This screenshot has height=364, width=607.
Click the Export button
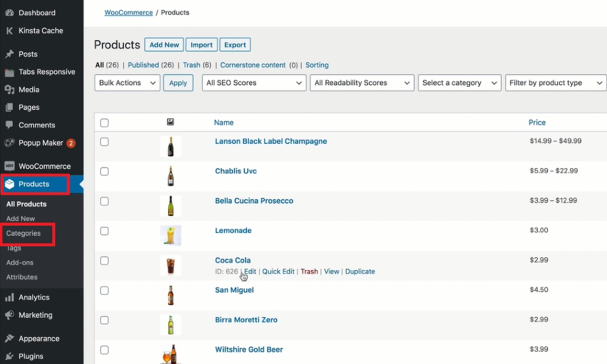[235, 45]
